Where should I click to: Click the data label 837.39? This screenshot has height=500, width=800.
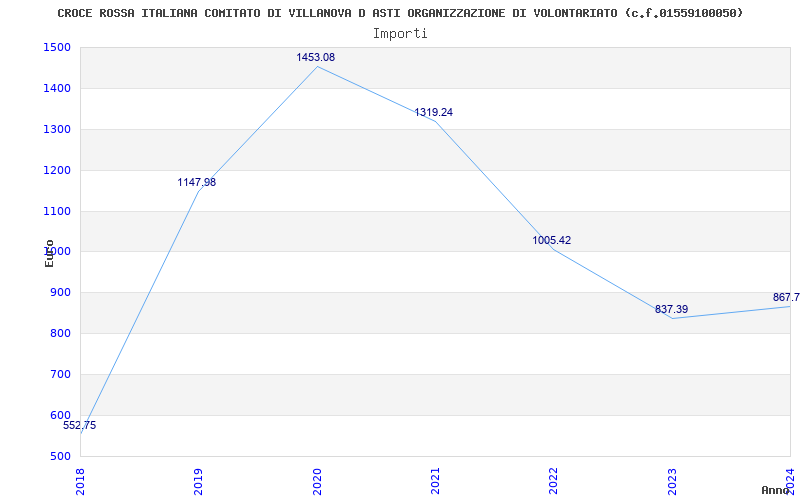tap(671, 309)
